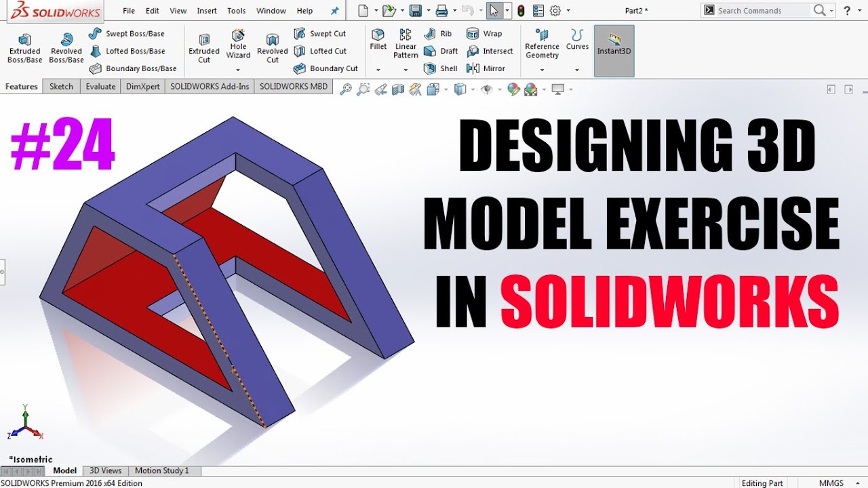The height and width of the screenshot is (488, 868).
Task: Switch to the Evaluate tab
Action: click(100, 87)
